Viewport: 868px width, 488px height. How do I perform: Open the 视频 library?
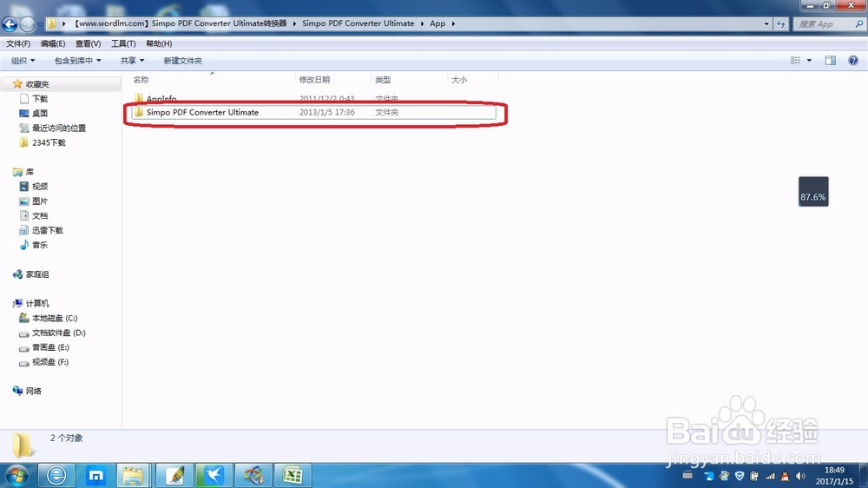coord(40,187)
